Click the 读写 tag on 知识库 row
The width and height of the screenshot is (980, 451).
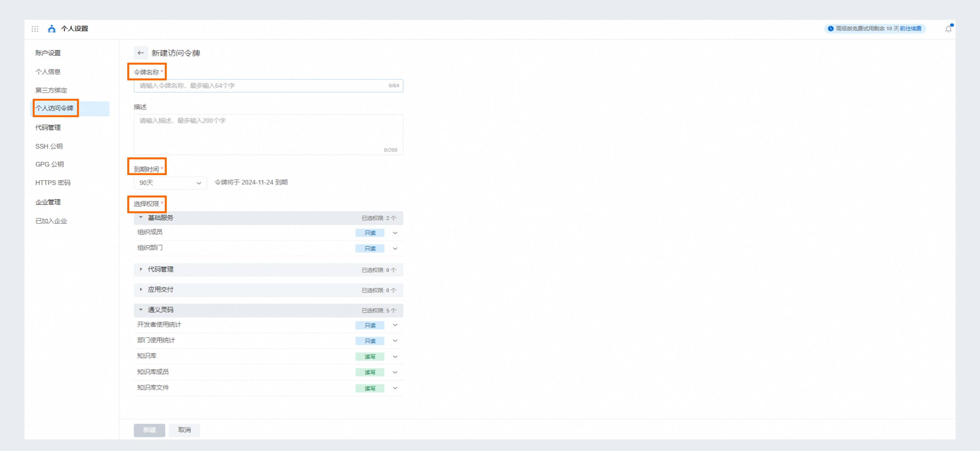click(x=370, y=357)
